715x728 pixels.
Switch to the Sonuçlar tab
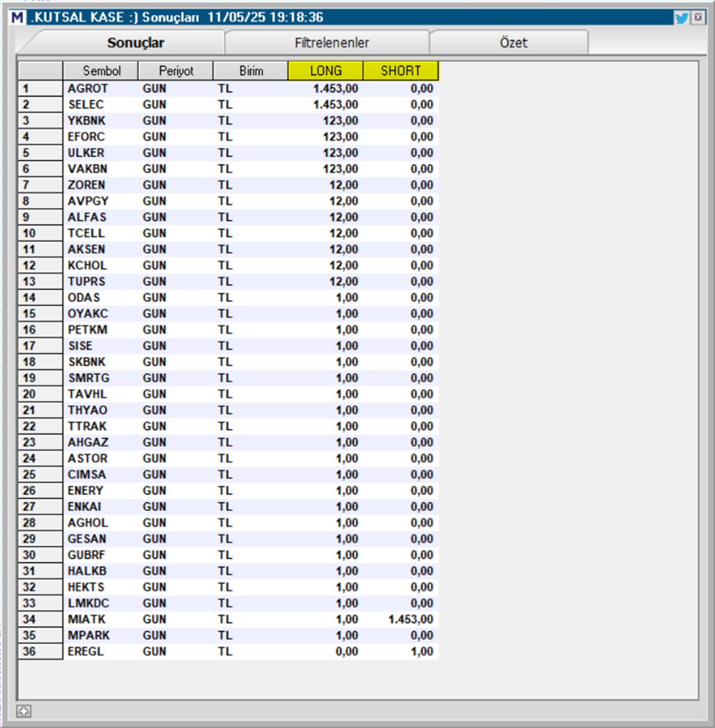tap(135, 42)
